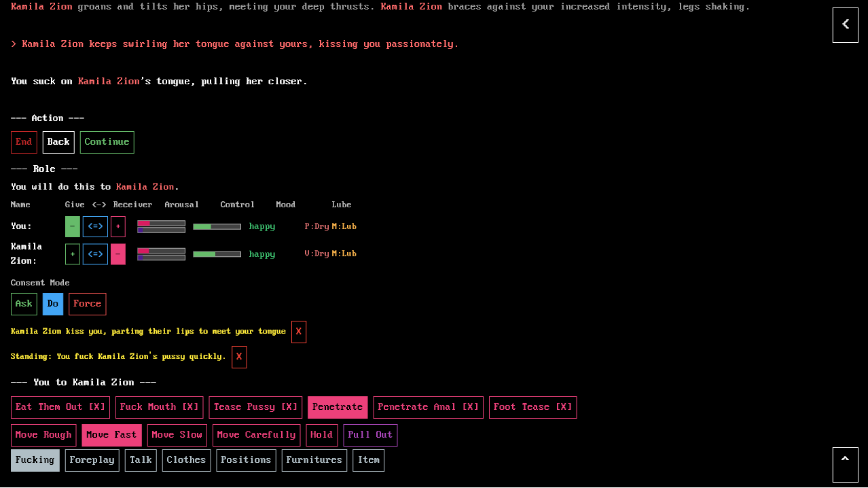The width and height of the screenshot is (868, 488).
Task: Click the Fuck Mouth [X] button
Action: tap(160, 407)
